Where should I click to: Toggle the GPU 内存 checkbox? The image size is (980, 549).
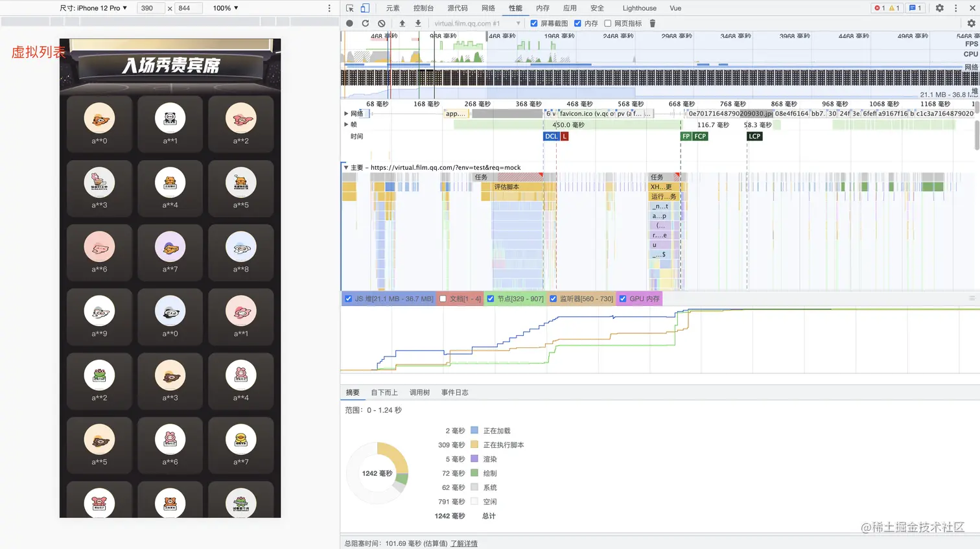(623, 299)
